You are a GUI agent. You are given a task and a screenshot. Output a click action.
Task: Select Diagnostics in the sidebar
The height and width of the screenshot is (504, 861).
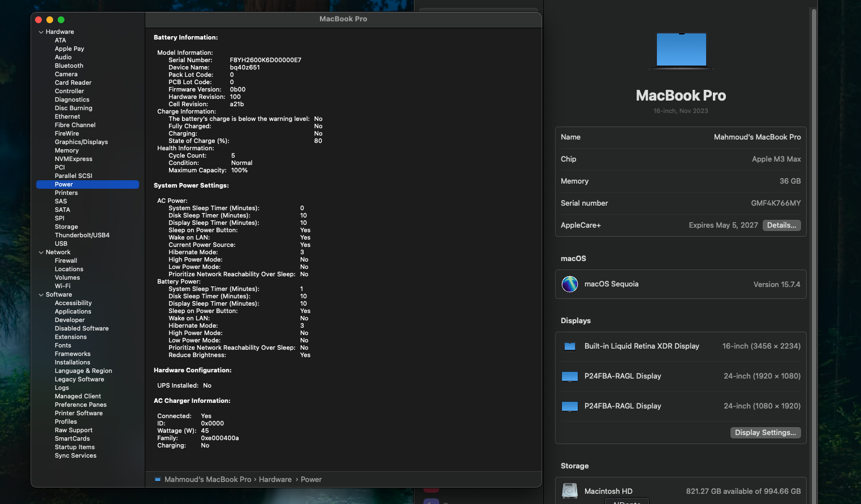click(72, 100)
